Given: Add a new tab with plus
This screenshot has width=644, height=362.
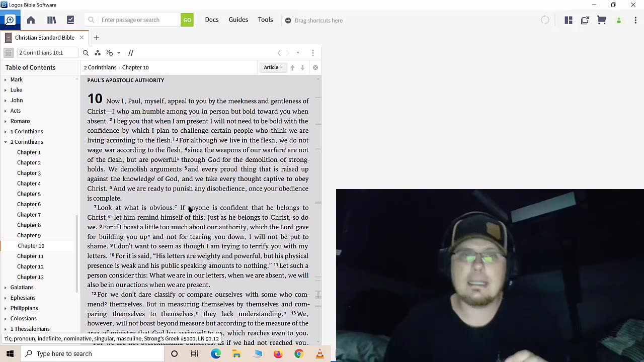Looking at the screenshot, I should pyautogui.click(x=96, y=38).
